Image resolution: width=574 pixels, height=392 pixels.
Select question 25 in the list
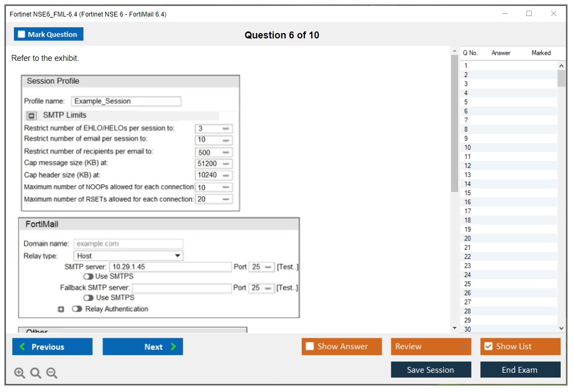point(467,284)
